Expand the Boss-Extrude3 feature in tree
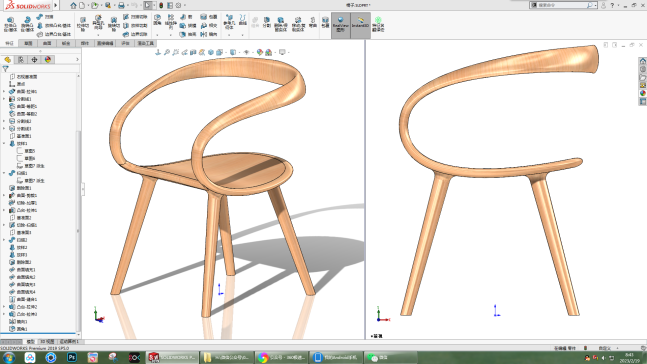 (4, 314)
